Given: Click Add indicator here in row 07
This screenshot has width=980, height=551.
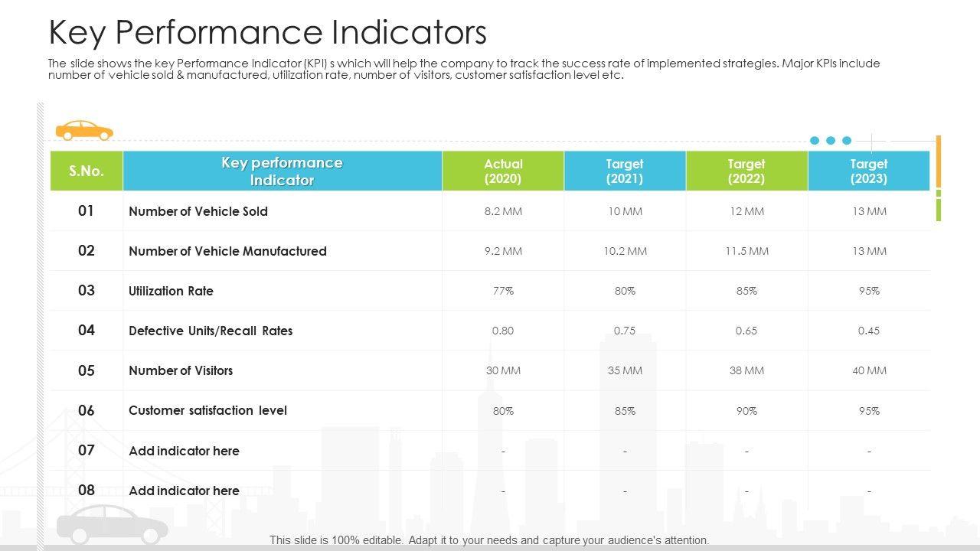Looking at the screenshot, I should point(184,451).
